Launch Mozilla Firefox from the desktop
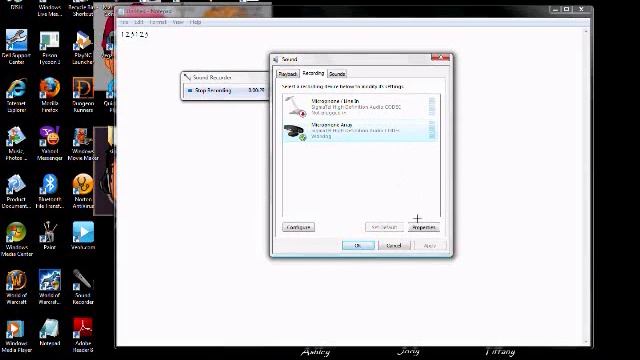 click(49, 95)
